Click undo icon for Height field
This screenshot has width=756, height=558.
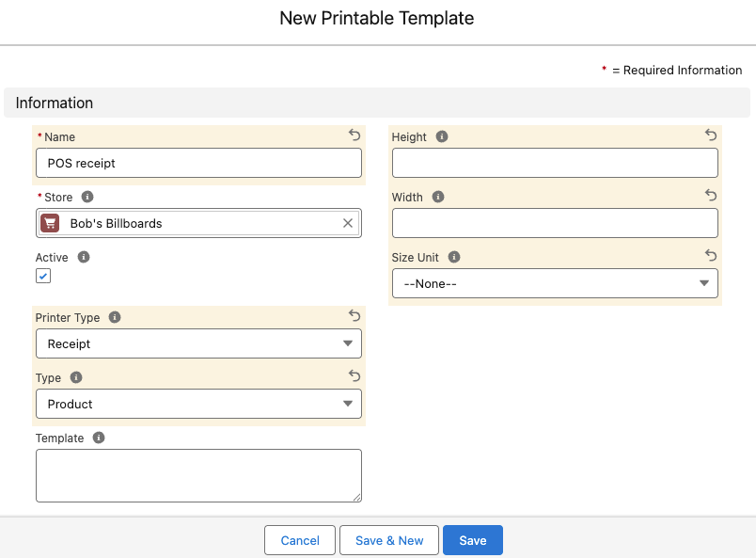pos(711,136)
